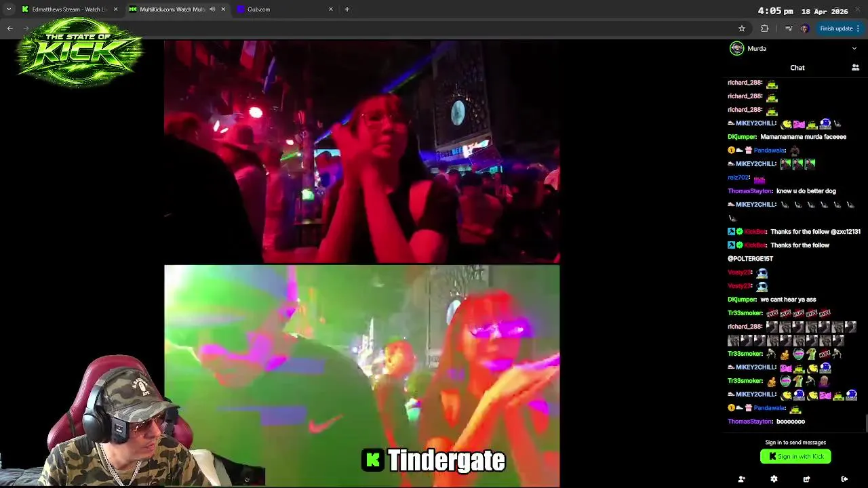Click the top stream video
The height and width of the screenshot is (488, 868).
tap(362, 151)
